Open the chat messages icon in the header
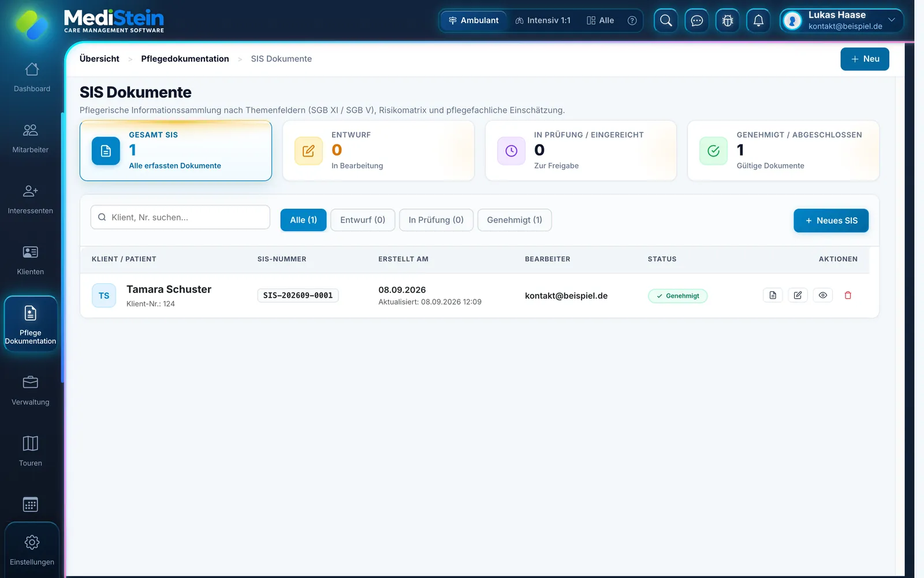 697,21
